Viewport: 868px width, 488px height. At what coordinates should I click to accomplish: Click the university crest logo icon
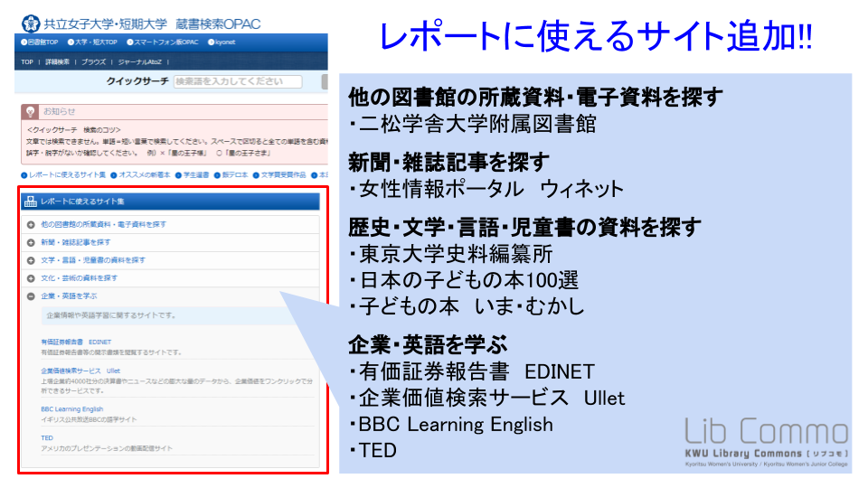click(x=31, y=23)
